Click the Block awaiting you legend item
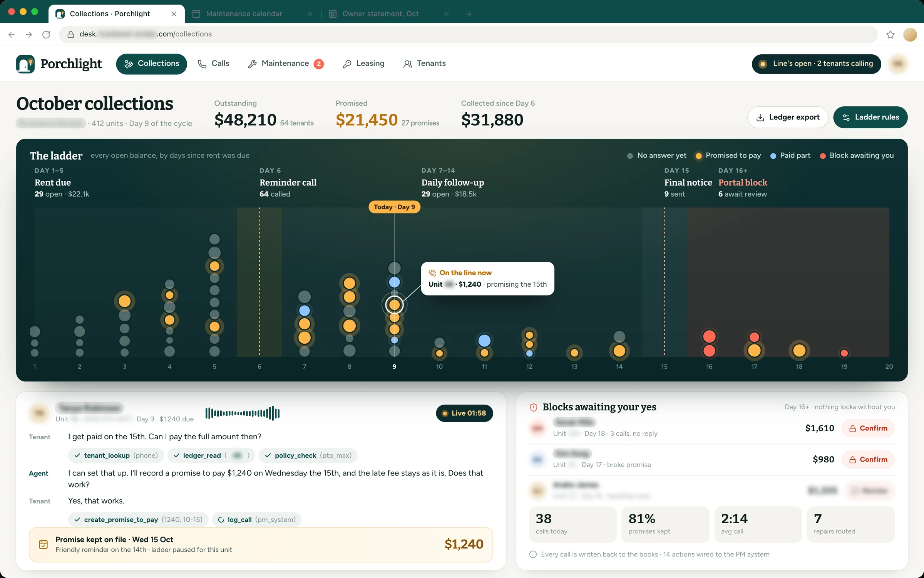Screen dimensions: 924x578 857,156
